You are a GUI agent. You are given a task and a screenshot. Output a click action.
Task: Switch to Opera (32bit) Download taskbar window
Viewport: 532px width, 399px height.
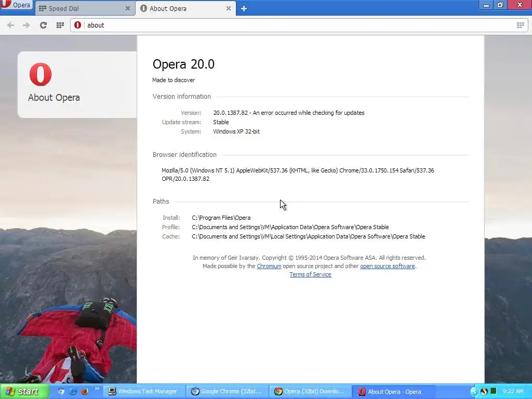310,391
